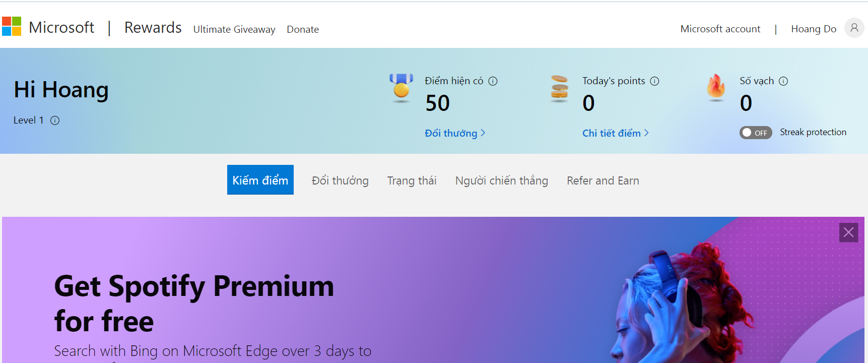The height and width of the screenshot is (363, 868).
Task: Click the medal icon for available points
Action: (x=401, y=87)
